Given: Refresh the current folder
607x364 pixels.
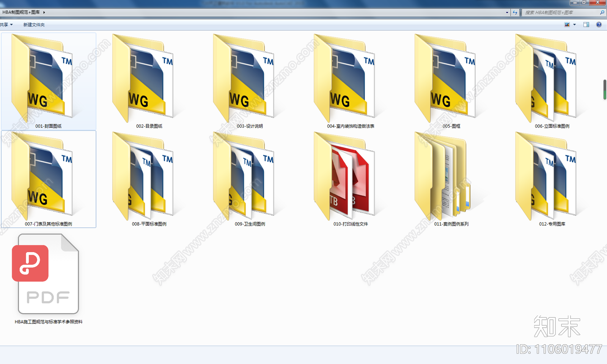Looking at the screenshot, I should pos(515,13).
